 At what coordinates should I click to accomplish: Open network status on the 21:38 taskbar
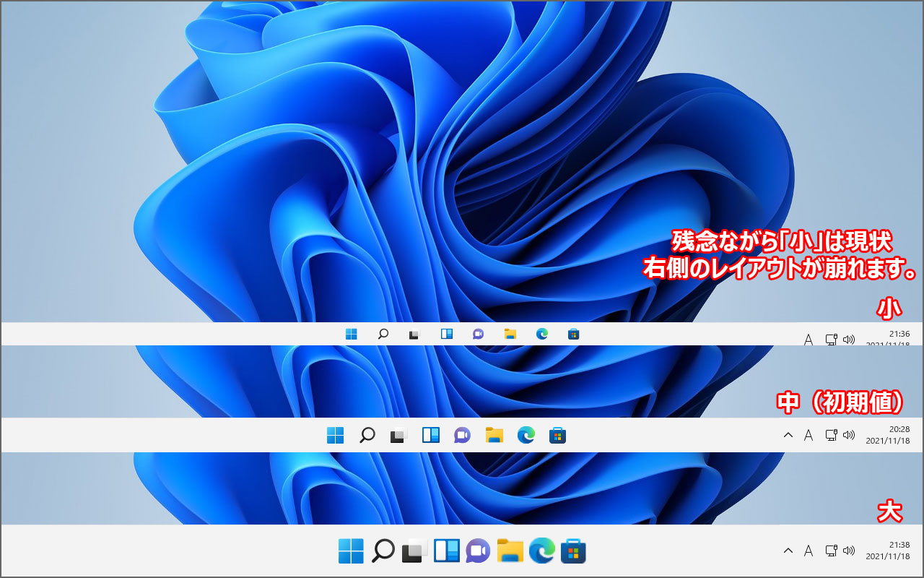click(x=831, y=551)
